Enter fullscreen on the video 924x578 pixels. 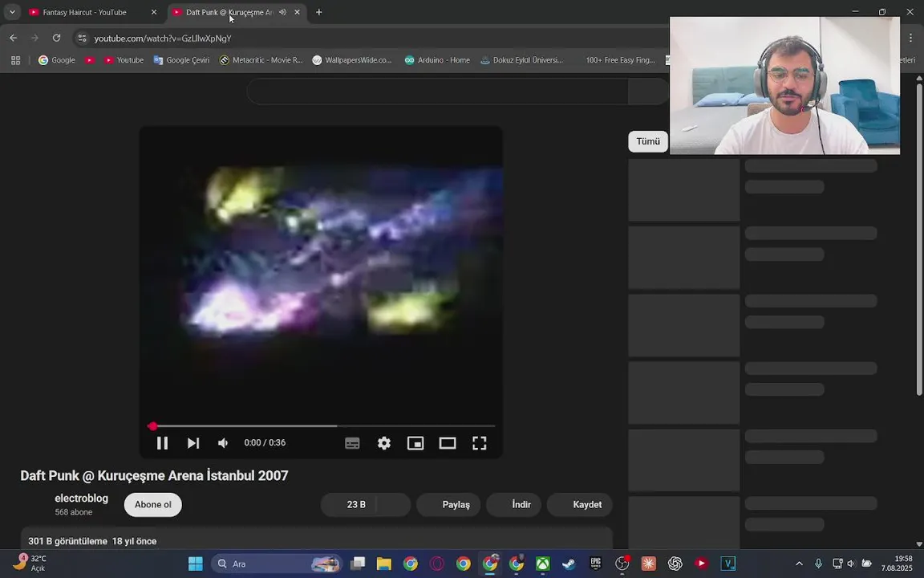click(479, 443)
